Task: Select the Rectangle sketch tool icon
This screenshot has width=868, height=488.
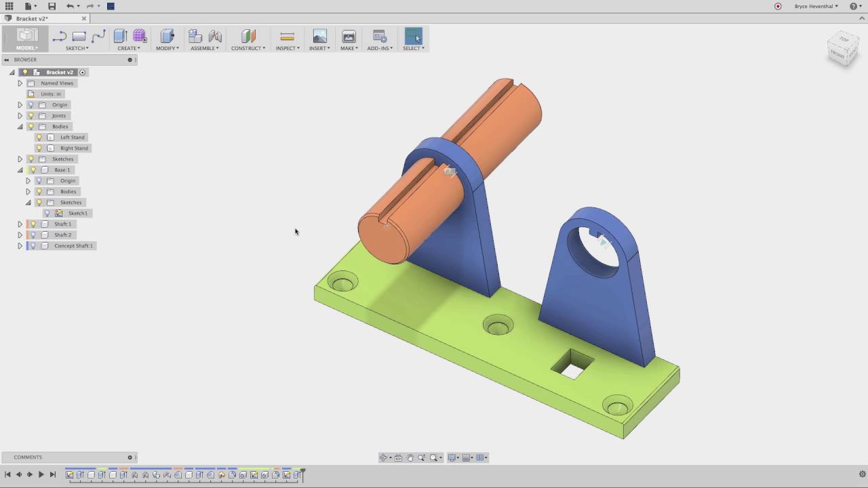Action: [79, 37]
